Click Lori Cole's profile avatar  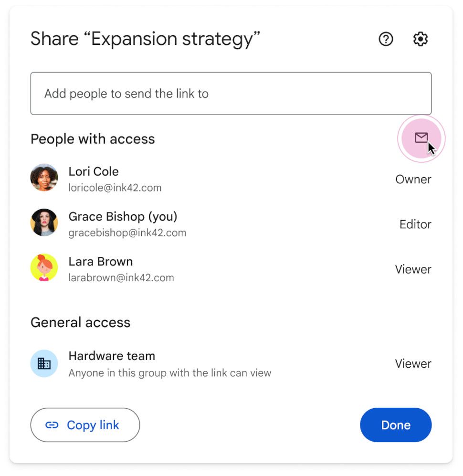44,177
